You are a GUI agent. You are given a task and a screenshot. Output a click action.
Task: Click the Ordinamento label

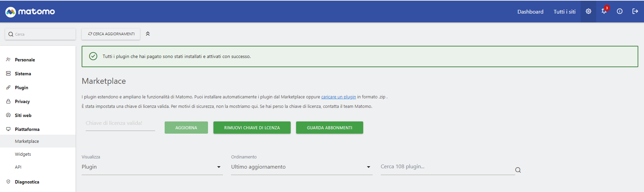coord(244,157)
